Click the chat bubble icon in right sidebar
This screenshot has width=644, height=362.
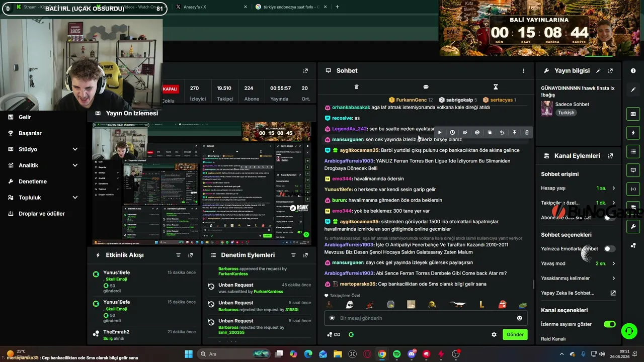click(633, 170)
